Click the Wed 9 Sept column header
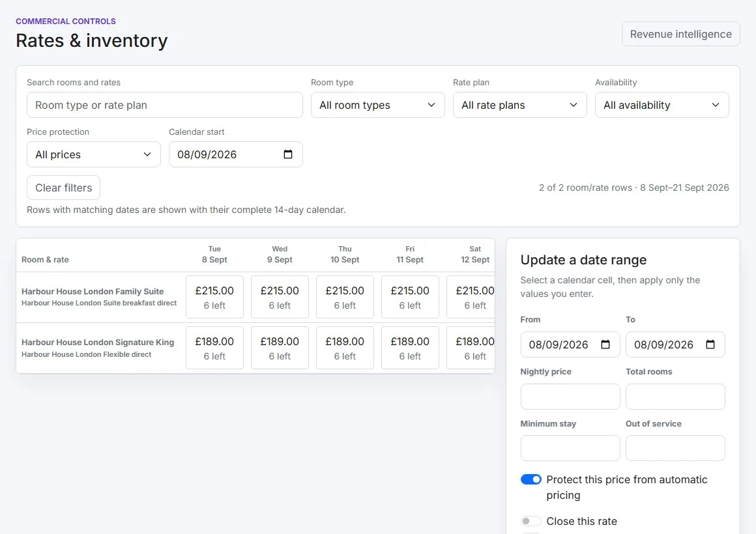 [280, 255]
